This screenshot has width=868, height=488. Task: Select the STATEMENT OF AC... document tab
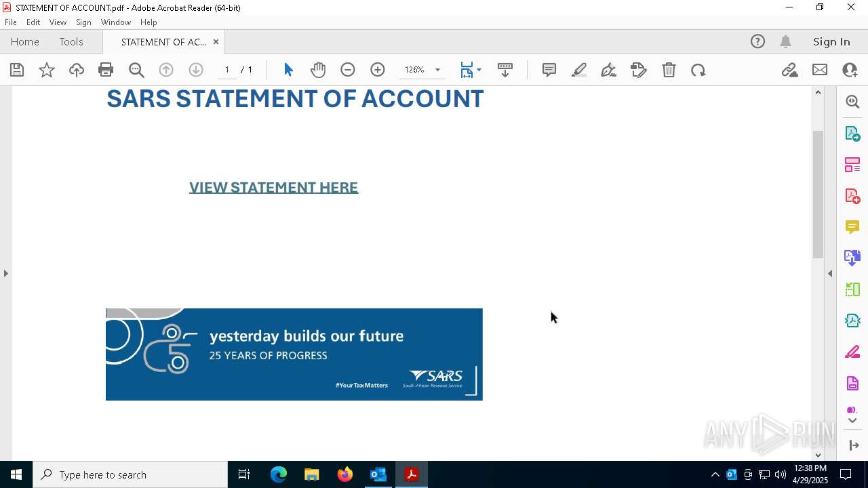(163, 42)
